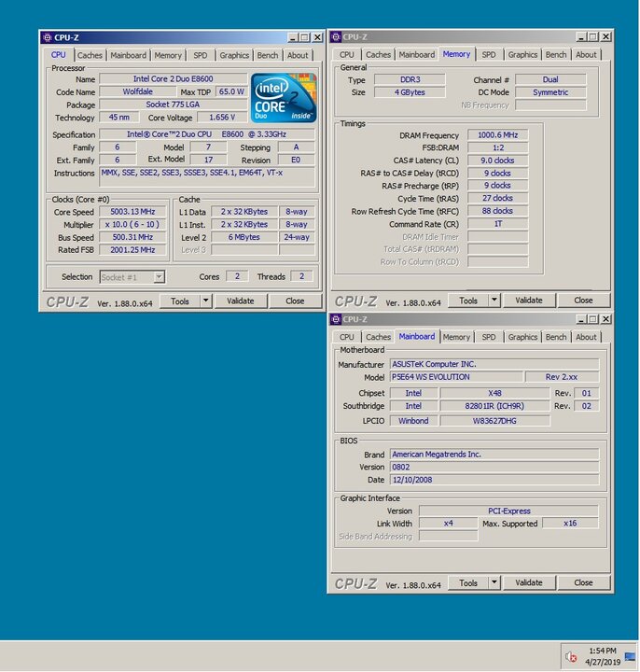640x672 pixels.
Task: Click the southbridge value 82801IR (ICH9R)
Action: click(x=494, y=406)
